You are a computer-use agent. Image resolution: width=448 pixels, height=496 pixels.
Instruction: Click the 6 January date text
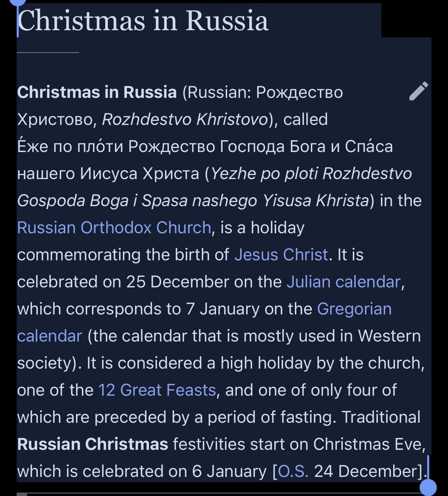(x=229, y=471)
